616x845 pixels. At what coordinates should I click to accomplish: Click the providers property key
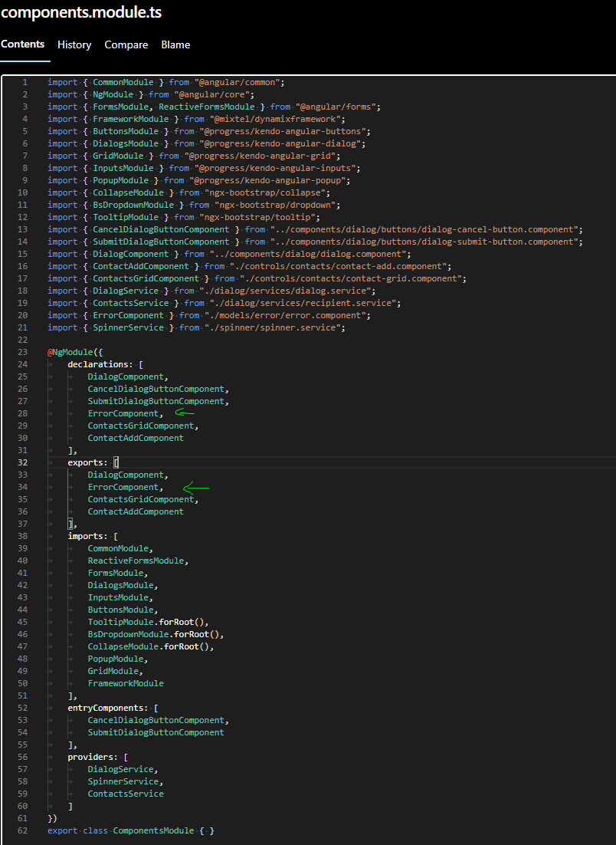[x=93, y=757]
